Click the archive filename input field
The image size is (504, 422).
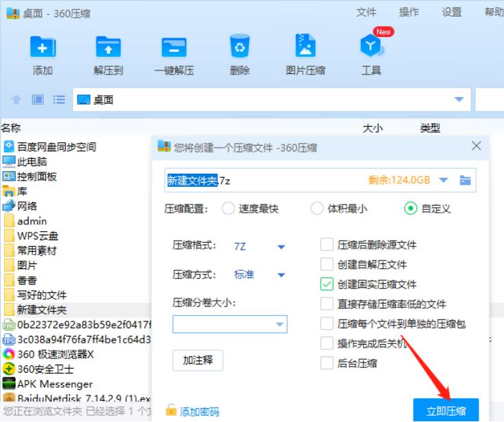tap(294, 181)
